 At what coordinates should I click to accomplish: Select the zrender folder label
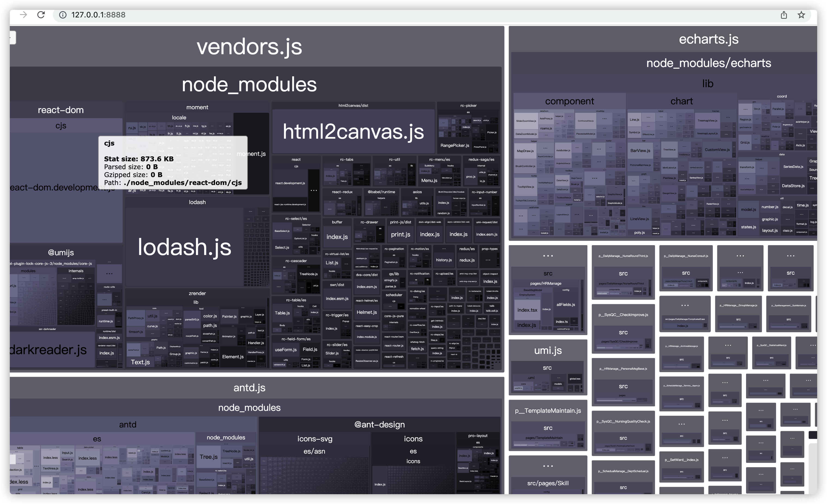coord(197,293)
